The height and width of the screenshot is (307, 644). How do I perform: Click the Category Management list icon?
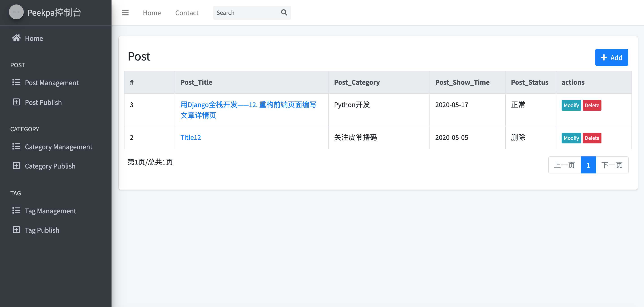(16, 146)
